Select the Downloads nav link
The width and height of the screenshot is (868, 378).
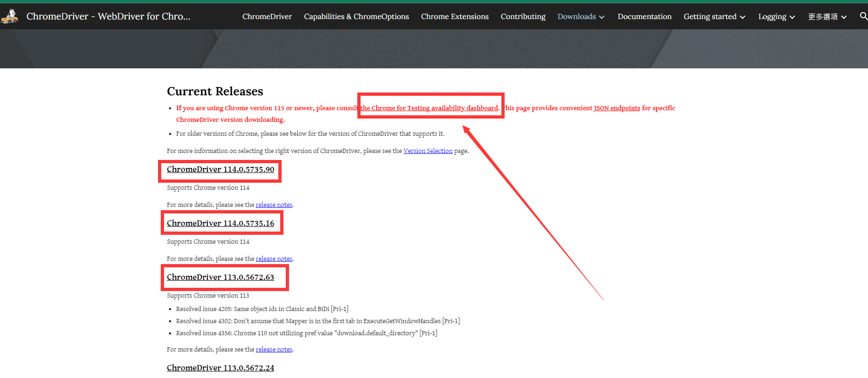pyautogui.click(x=577, y=16)
